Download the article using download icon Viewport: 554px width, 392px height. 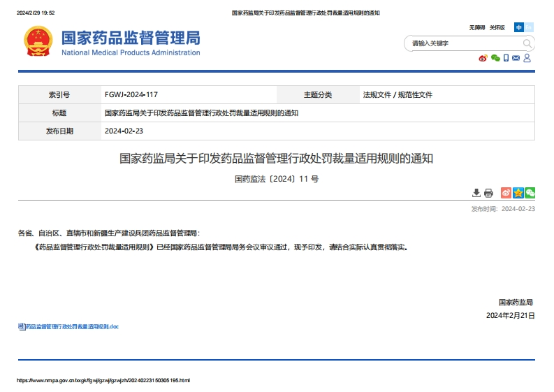[x=476, y=193]
